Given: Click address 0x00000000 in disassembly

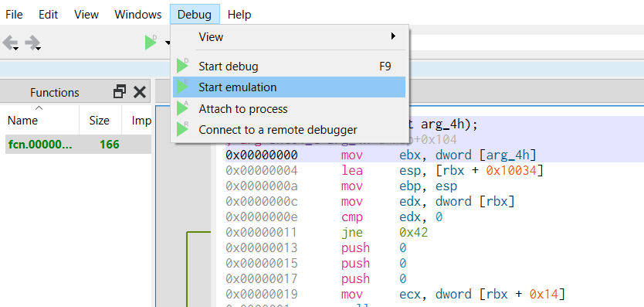Looking at the screenshot, I should 262,155.
